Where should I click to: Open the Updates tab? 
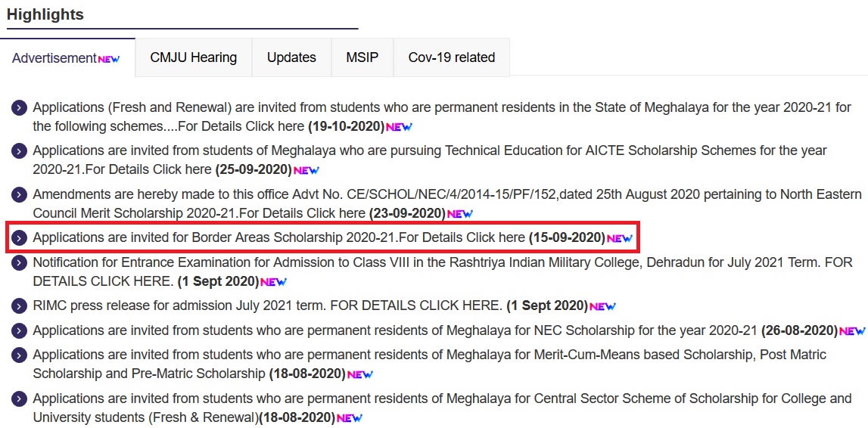(x=291, y=57)
